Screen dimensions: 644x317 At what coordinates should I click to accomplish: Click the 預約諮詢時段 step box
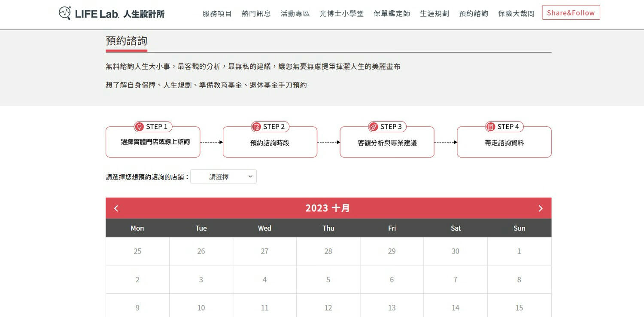[270, 142]
